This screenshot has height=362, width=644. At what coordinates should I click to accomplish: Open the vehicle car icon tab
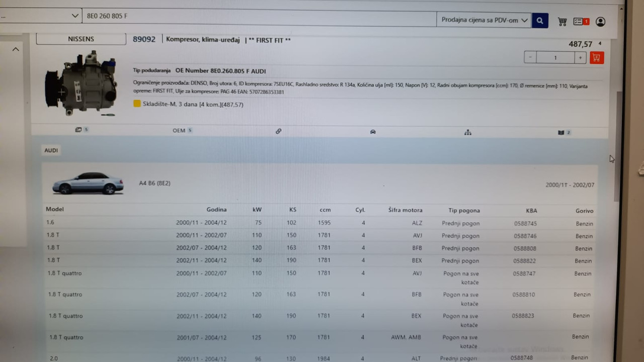373,132
